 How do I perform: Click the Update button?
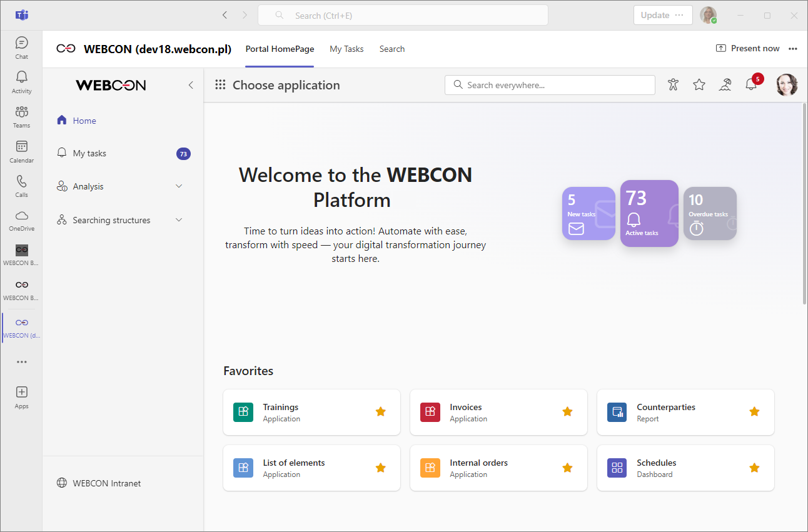(x=663, y=15)
